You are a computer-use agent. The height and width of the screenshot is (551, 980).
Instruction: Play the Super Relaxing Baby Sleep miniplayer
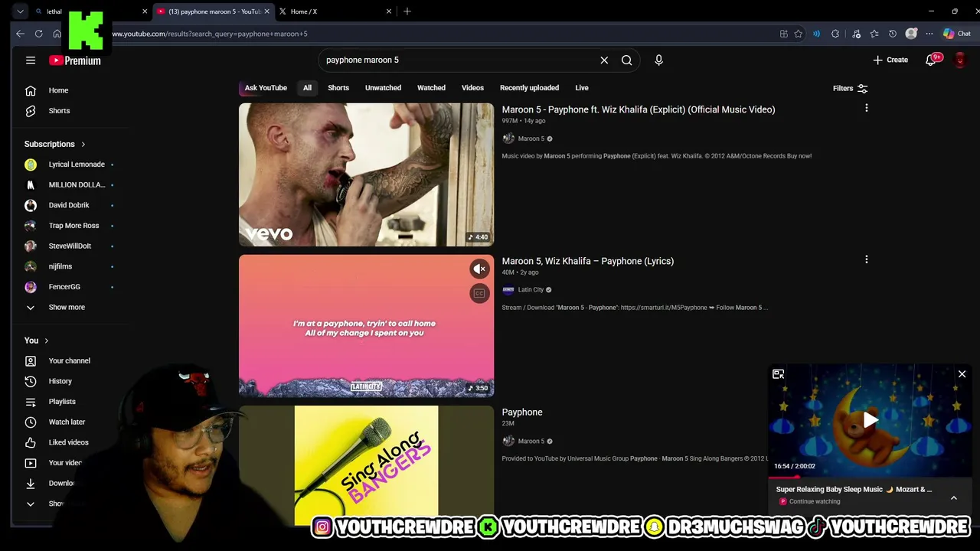pyautogui.click(x=871, y=419)
